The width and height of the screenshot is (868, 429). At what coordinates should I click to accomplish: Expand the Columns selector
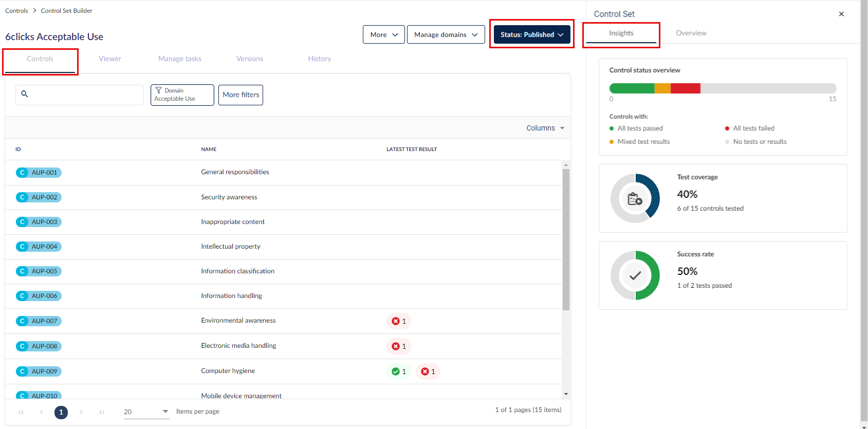tap(545, 128)
